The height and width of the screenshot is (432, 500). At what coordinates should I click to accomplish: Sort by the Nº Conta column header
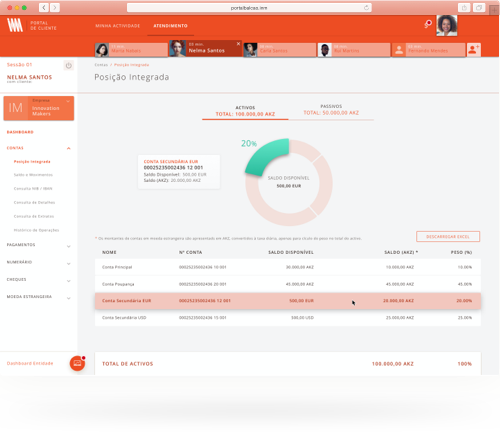click(x=190, y=252)
